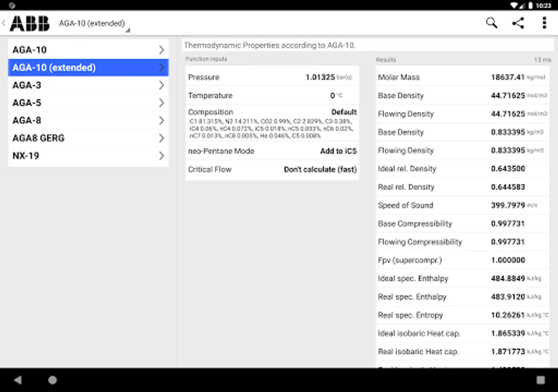
Task: Click the Temperature label
Action: (x=210, y=95)
